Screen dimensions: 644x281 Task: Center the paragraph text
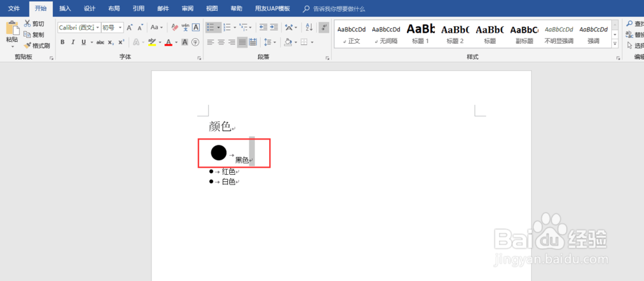tap(221, 42)
